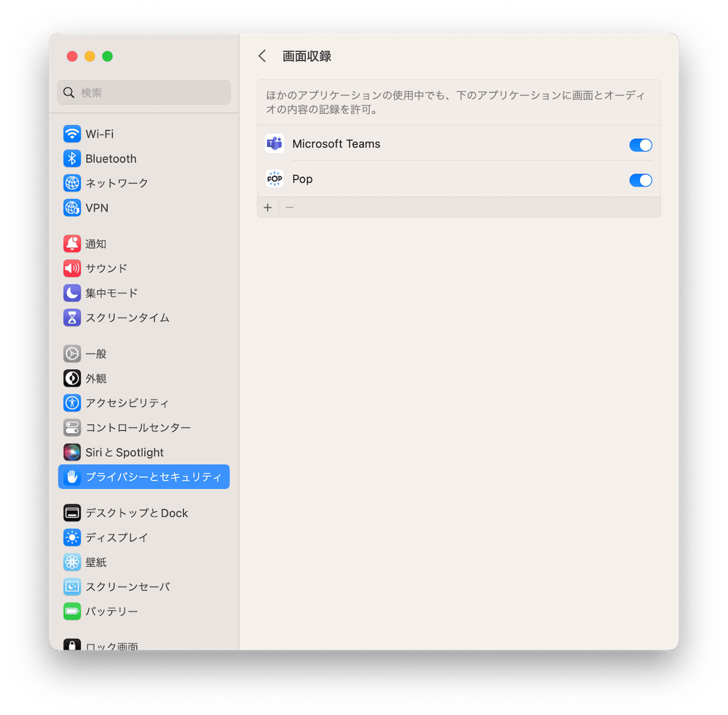Click the VPN sidebar icon
Viewport: 728px width, 715px height.
point(72,208)
